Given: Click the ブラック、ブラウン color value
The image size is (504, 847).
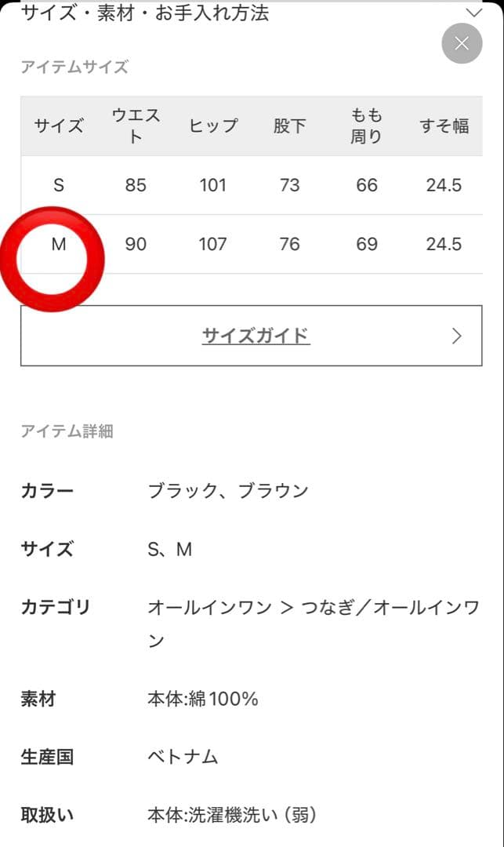Looking at the screenshot, I should [228, 491].
